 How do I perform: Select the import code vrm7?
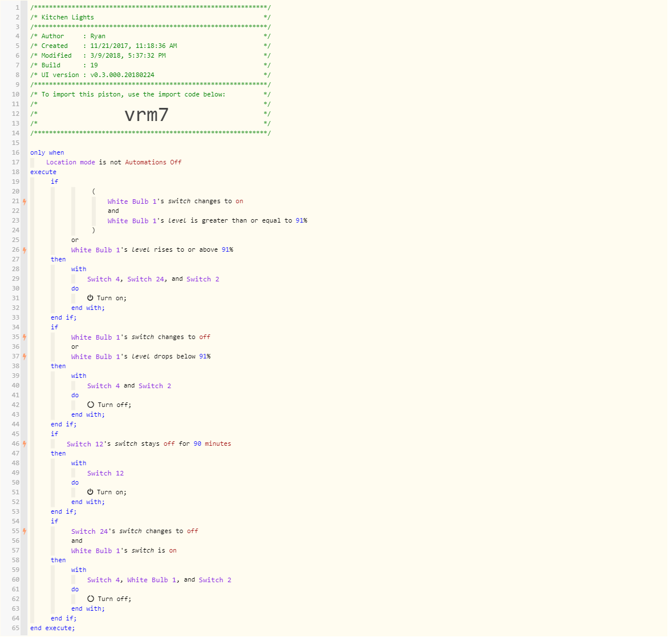pos(147,115)
